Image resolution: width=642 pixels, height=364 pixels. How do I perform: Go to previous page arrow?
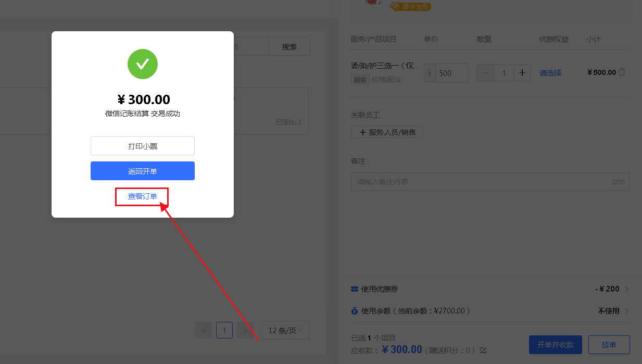tap(204, 330)
